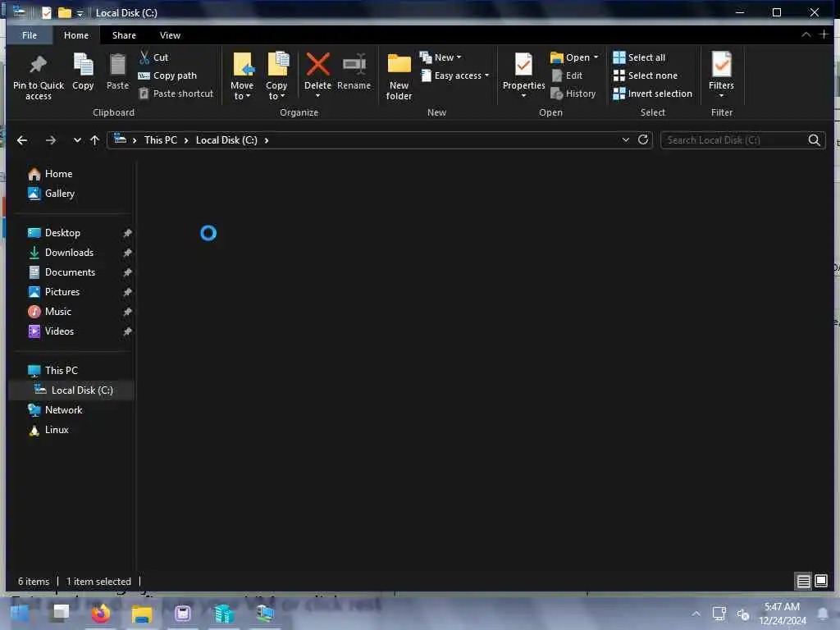Open Firefox from the taskbar
The height and width of the screenshot is (630, 840).
click(x=100, y=613)
